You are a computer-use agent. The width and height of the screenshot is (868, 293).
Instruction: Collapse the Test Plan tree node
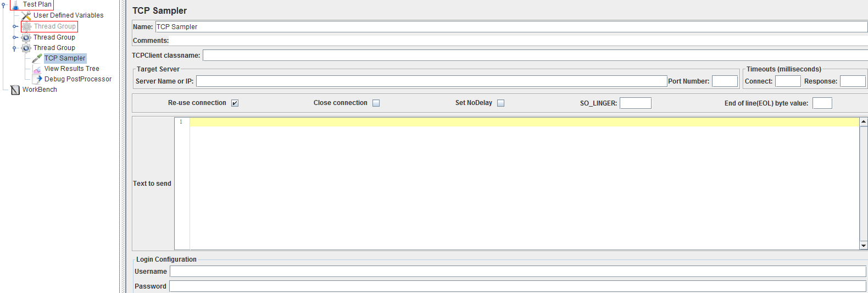(x=4, y=4)
